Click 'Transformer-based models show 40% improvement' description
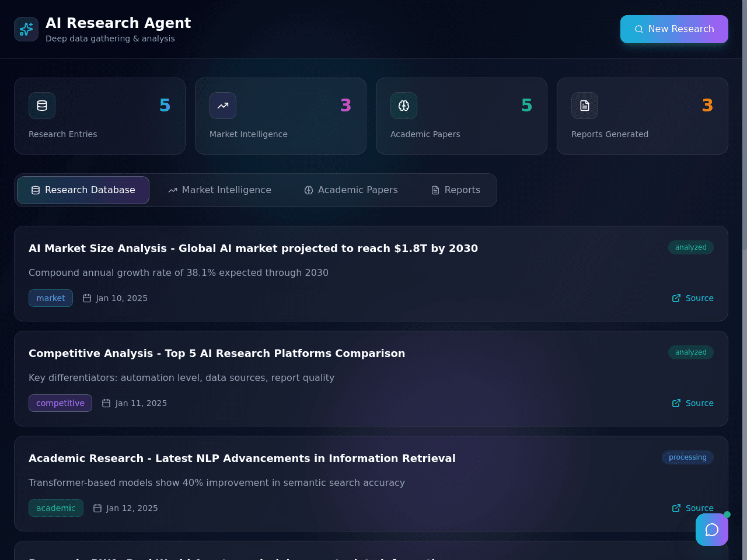The height and width of the screenshot is (560, 747). [x=217, y=483]
